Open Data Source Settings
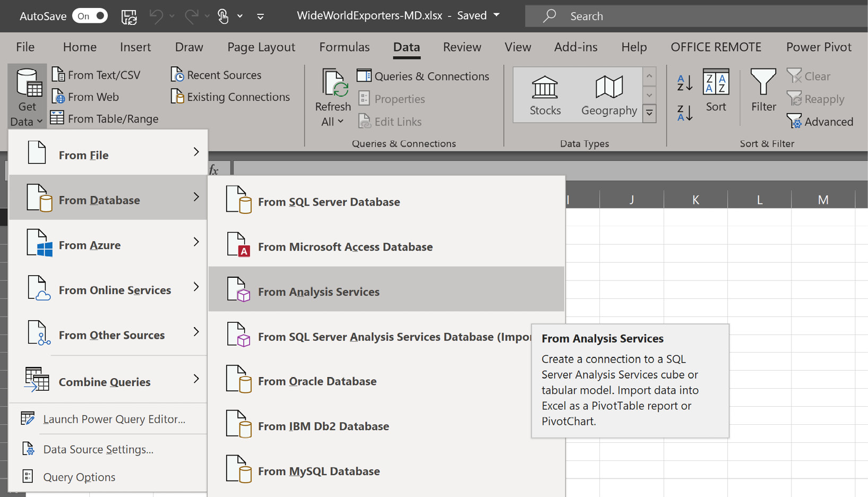Viewport: 868px width, 497px height. [x=108, y=449]
